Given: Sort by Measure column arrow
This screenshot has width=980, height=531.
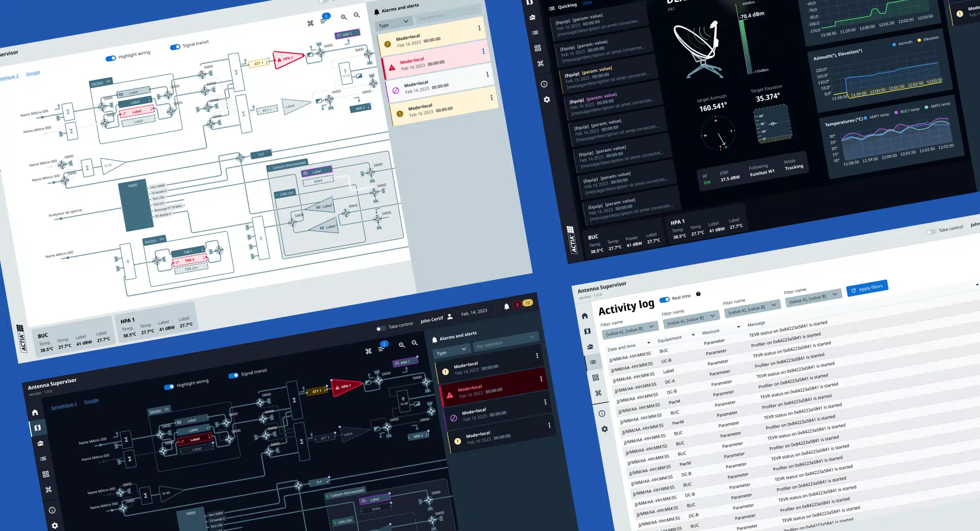Looking at the screenshot, I should (738, 327).
